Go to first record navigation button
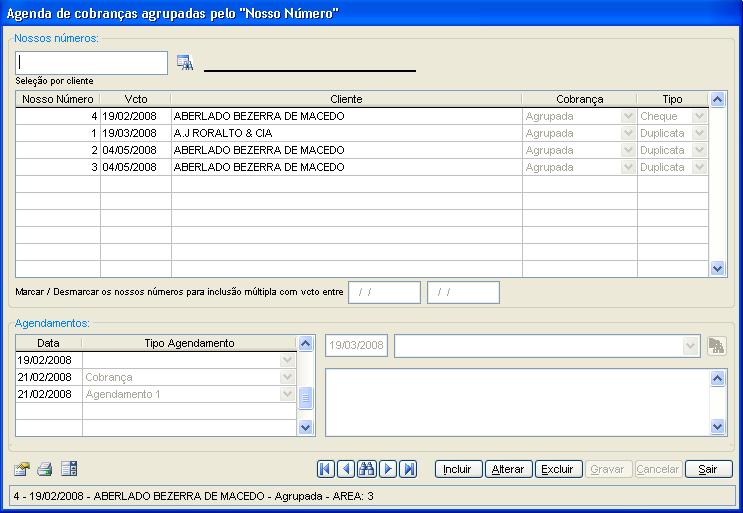743x513 pixels. click(326, 469)
